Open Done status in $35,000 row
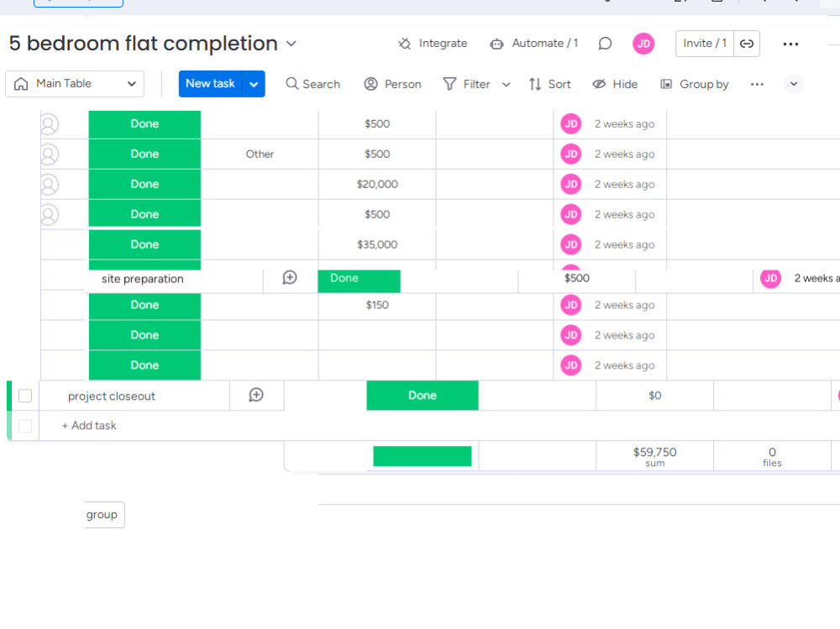 [x=144, y=244]
